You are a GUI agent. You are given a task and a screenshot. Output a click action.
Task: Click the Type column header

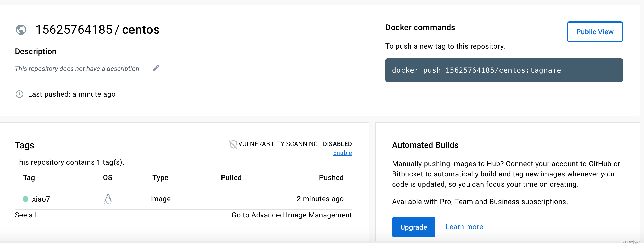[x=160, y=178]
